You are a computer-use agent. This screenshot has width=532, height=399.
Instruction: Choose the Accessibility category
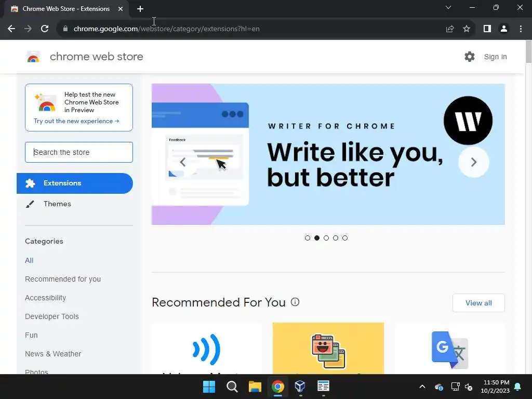pos(46,298)
